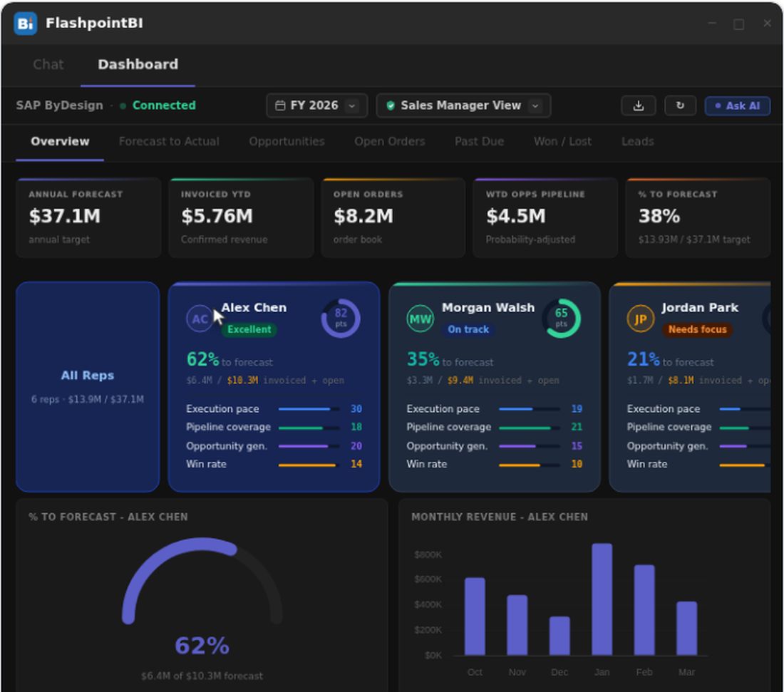Click the Jan bar in monthly revenue chart
Image resolution: width=784 pixels, height=692 pixels.
tap(602, 599)
